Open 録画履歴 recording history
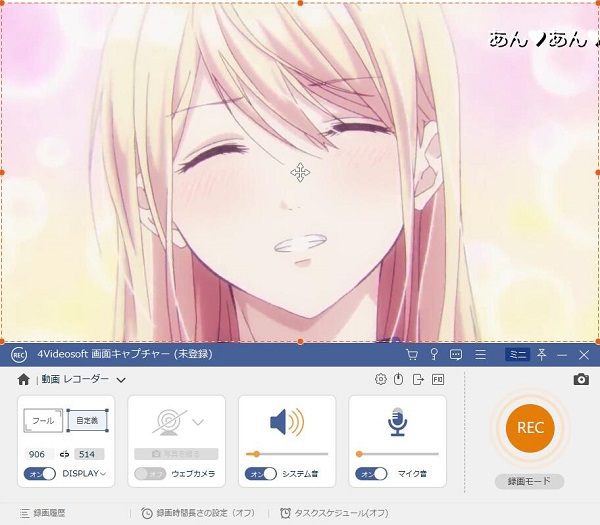The height and width of the screenshot is (525, 600). click(42, 513)
